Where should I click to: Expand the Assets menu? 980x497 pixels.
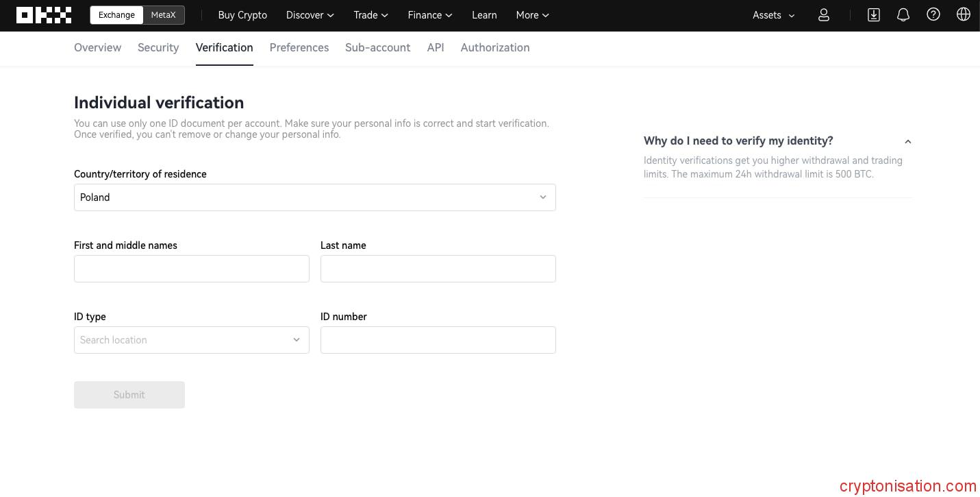[x=773, y=15]
